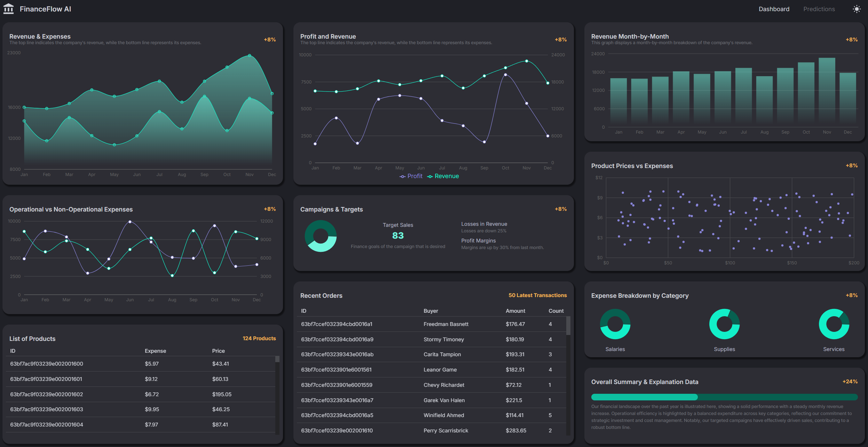
Task: Open the Dashboard navigation tab
Action: coord(774,9)
